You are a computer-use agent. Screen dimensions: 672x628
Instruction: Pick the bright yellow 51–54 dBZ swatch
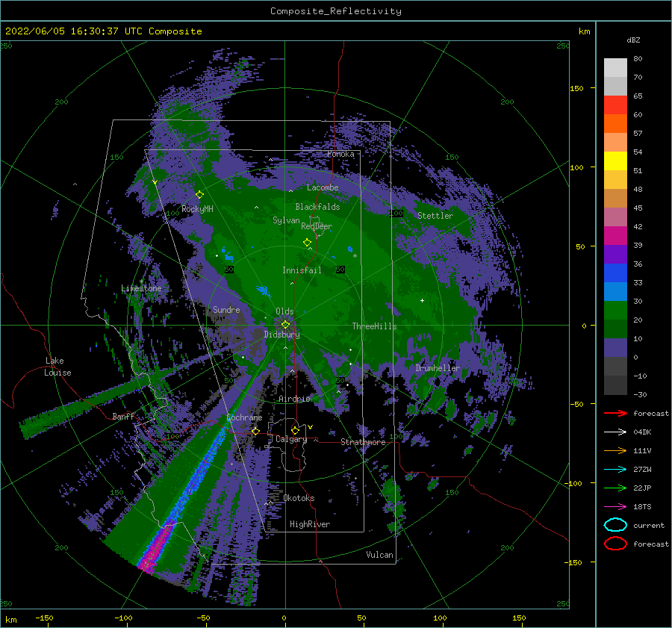coord(615,161)
